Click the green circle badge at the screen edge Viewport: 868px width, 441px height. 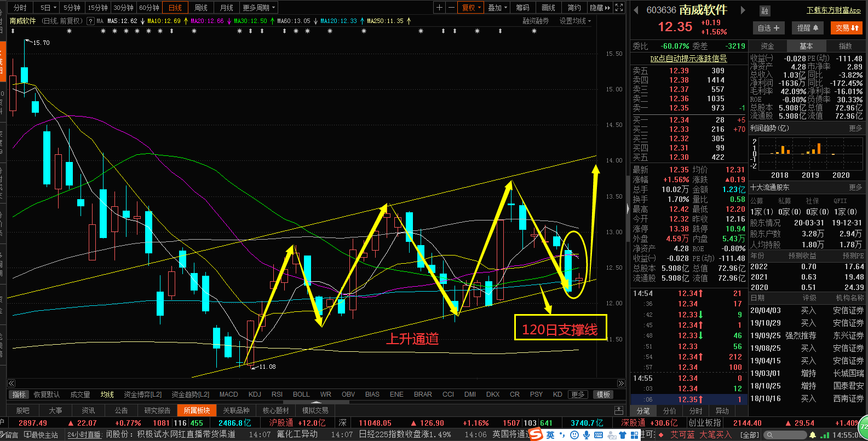click(864, 427)
